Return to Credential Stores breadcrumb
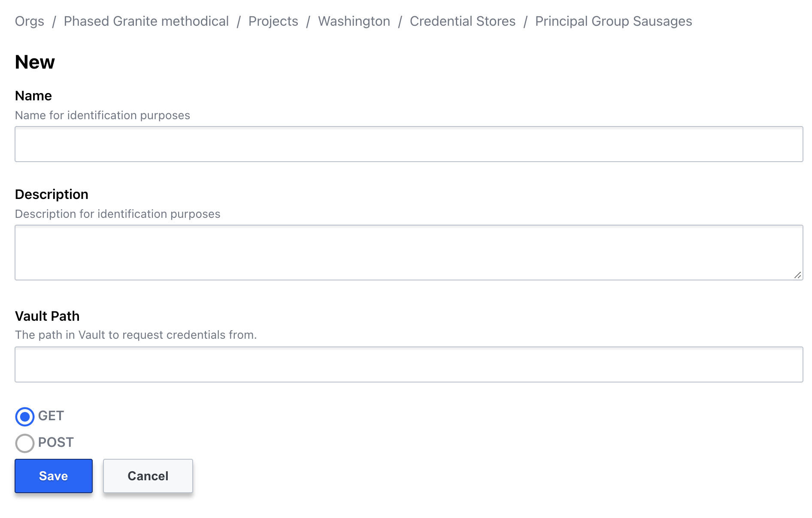 pos(463,21)
